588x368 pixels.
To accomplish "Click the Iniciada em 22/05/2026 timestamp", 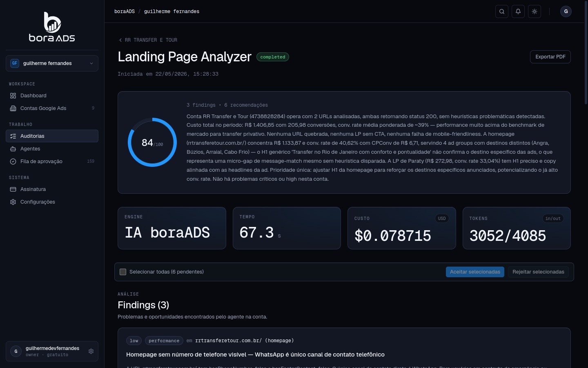I will [x=168, y=74].
